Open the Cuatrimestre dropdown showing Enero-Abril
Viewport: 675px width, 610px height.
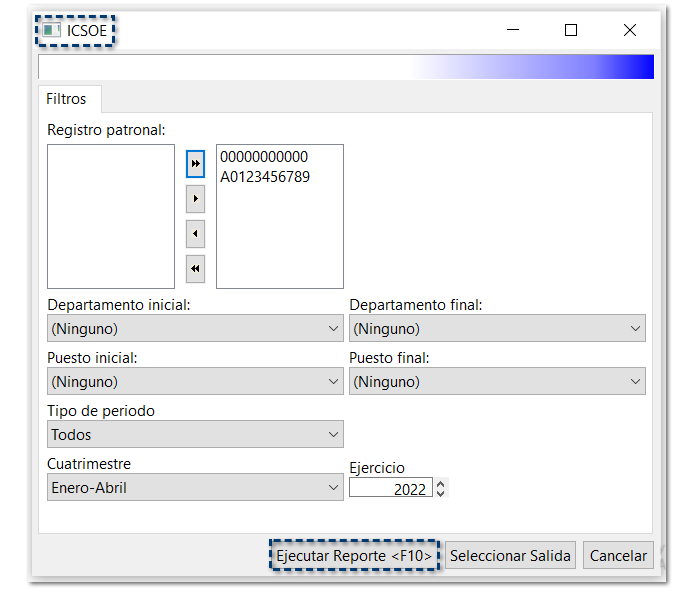(195, 488)
